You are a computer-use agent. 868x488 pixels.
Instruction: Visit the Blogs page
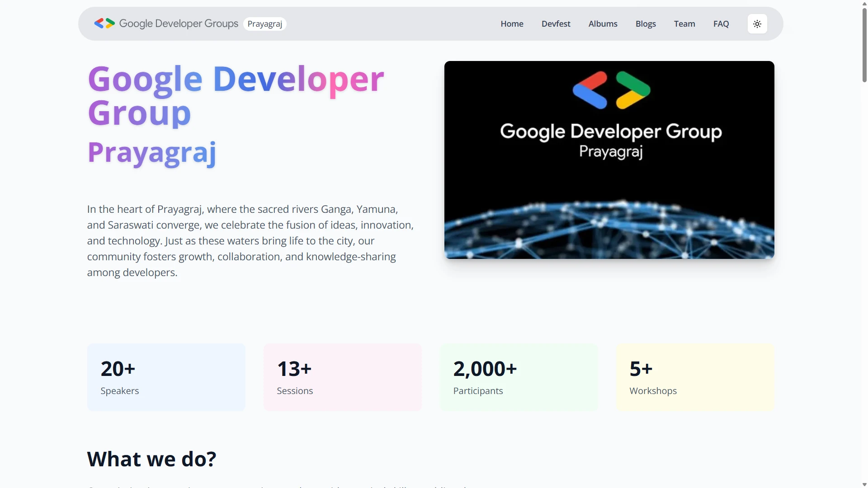tap(645, 23)
